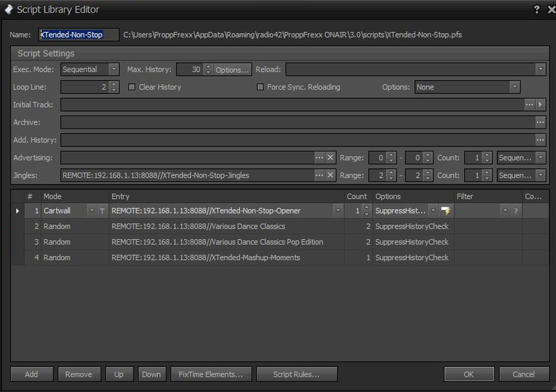Browse for the Jingles source via ellipsis

pyautogui.click(x=319, y=175)
